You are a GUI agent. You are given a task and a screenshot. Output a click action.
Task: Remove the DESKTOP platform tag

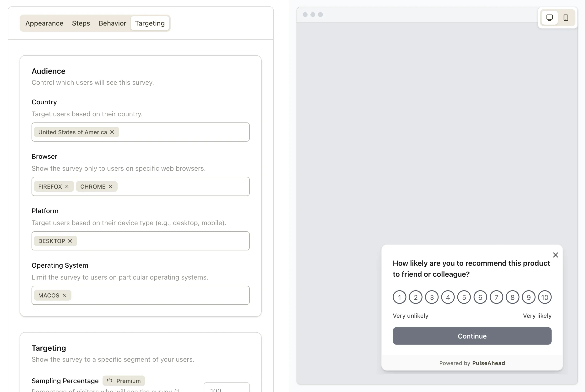[70, 241]
